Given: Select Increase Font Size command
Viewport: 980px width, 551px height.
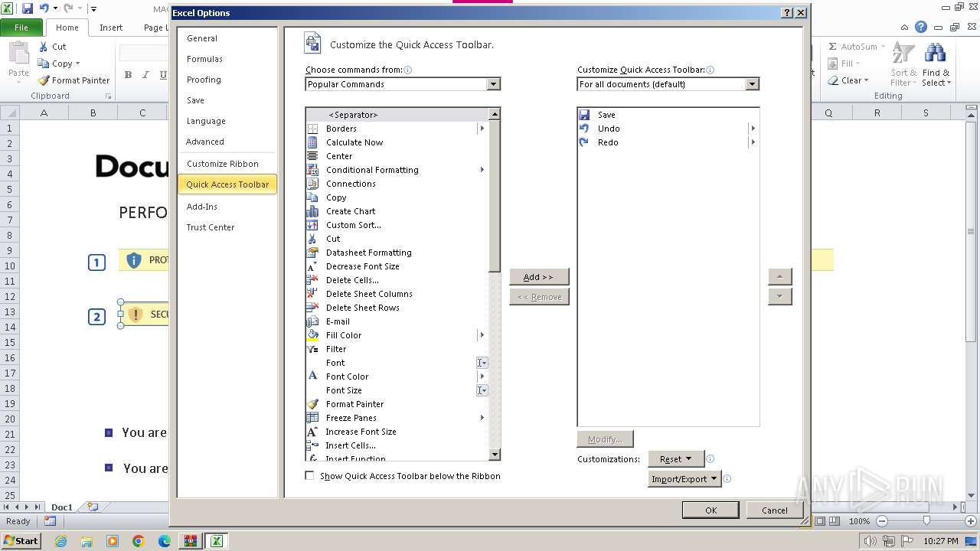Looking at the screenshot, I should (x=397, y=432).
